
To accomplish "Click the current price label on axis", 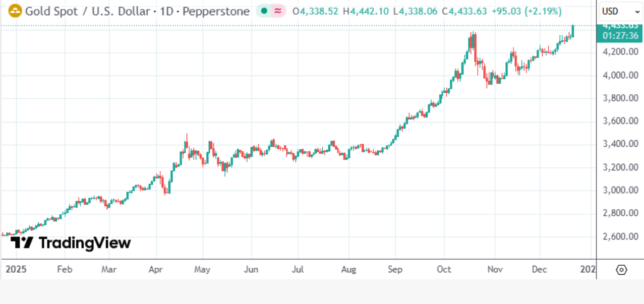I will point(620,31).
